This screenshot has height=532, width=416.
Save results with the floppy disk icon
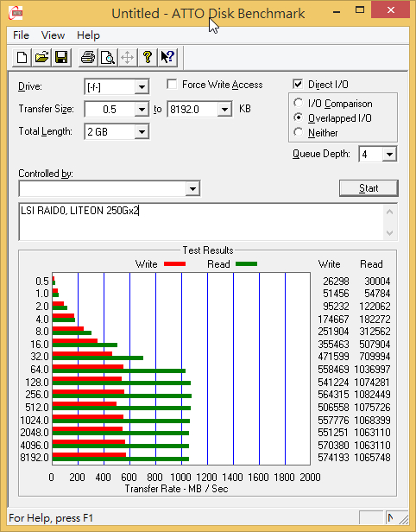[61, 57]
